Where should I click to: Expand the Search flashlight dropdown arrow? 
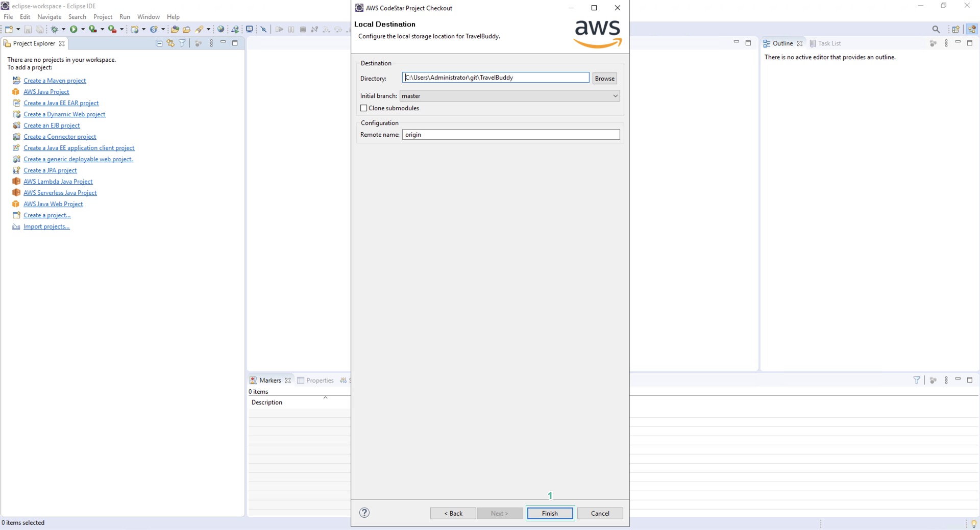(x=208, y=29)
